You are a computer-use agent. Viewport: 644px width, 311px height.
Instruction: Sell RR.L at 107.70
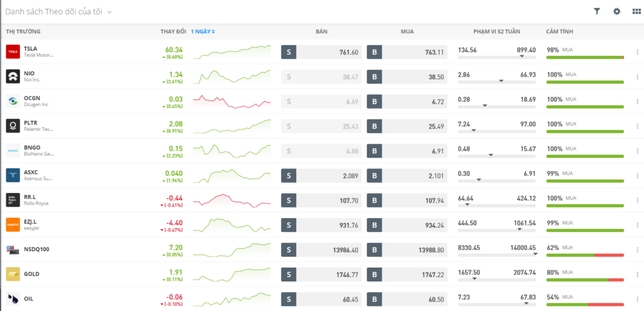[x=321, y=200]
